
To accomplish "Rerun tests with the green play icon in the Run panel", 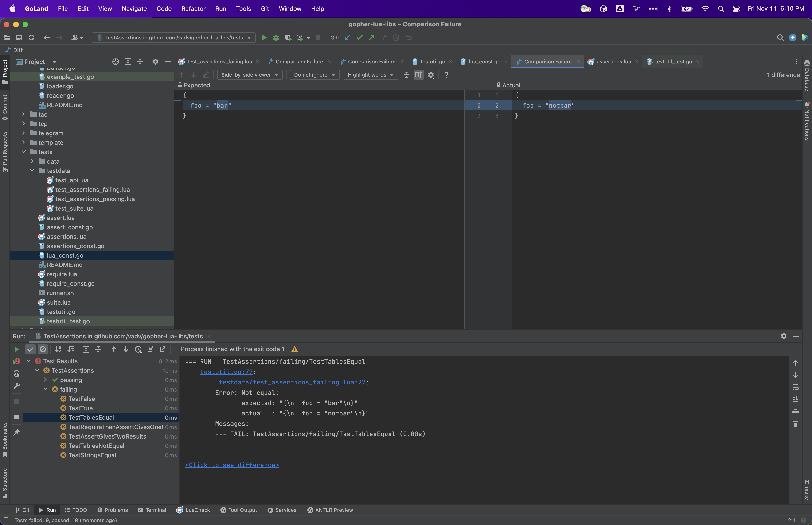I will [x=16, y=349].
